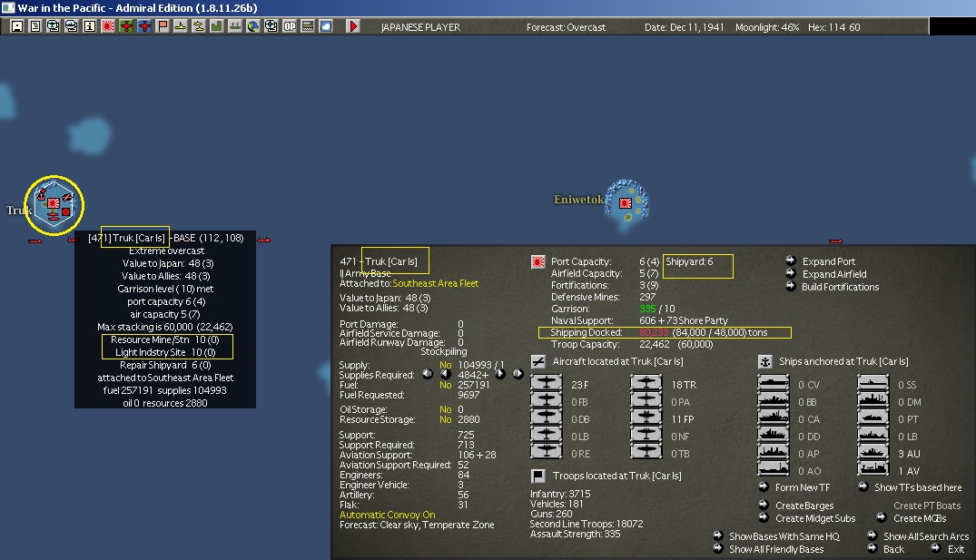
Task: Open the Southeast Area Fleet headquarters link
Action: [x=435, y=283]
